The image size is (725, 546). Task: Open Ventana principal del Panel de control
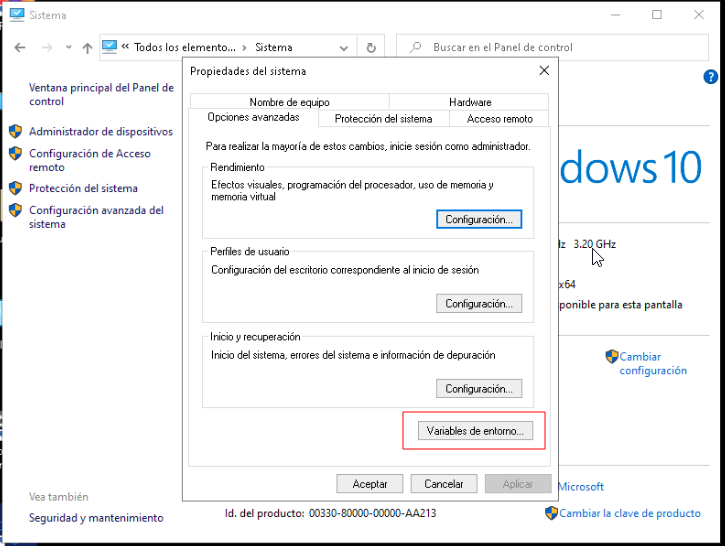101,94
